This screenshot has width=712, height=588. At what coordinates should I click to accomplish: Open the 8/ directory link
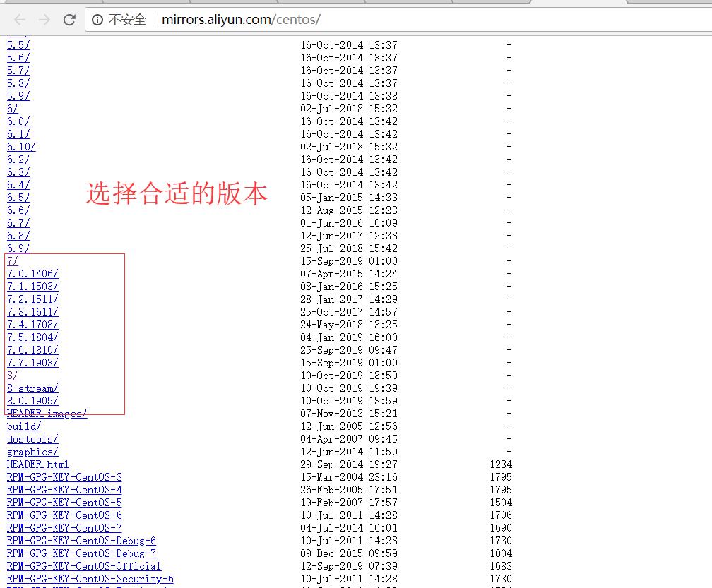[x=12, y=376]
